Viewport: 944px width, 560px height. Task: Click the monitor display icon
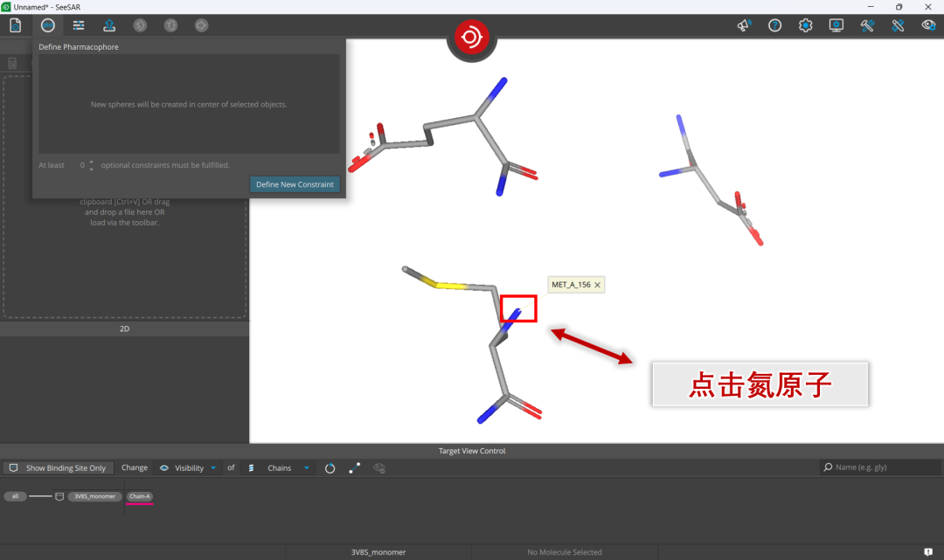point(836,25)
